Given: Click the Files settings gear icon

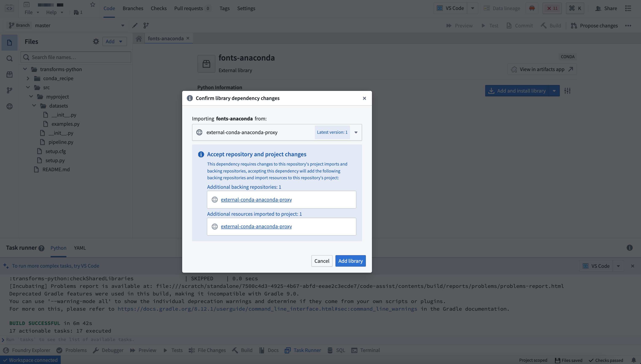Looking at the screenshot, I should pos(96,42).
